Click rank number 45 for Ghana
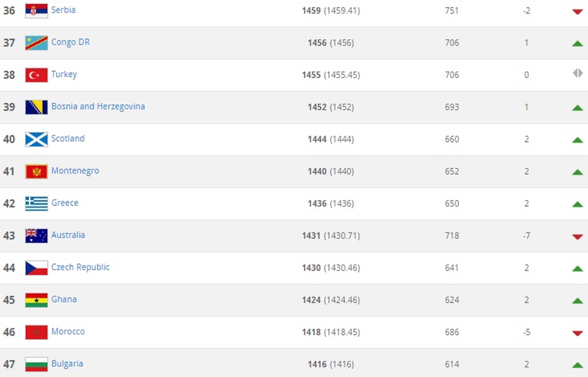 (9, 300)
